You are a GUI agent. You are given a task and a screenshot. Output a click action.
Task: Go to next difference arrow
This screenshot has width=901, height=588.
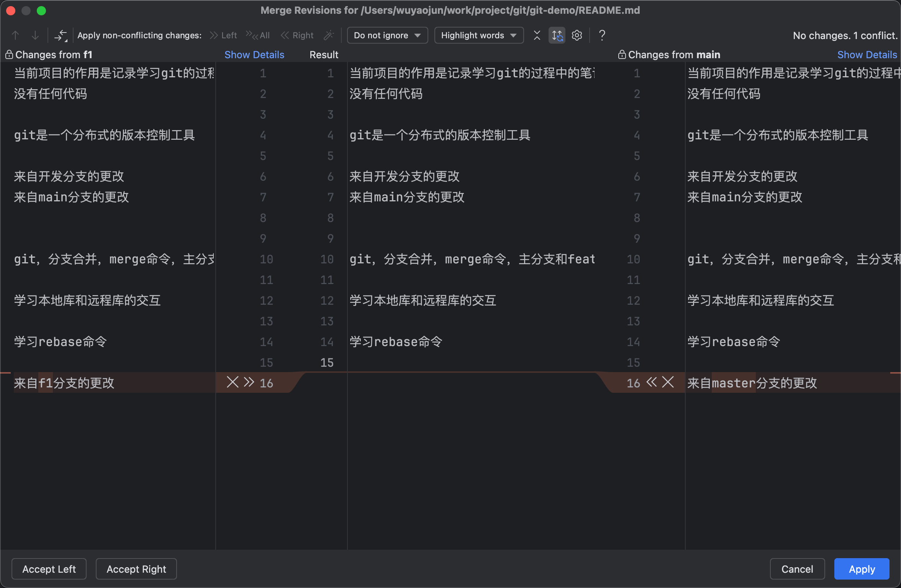pos(35,35)
